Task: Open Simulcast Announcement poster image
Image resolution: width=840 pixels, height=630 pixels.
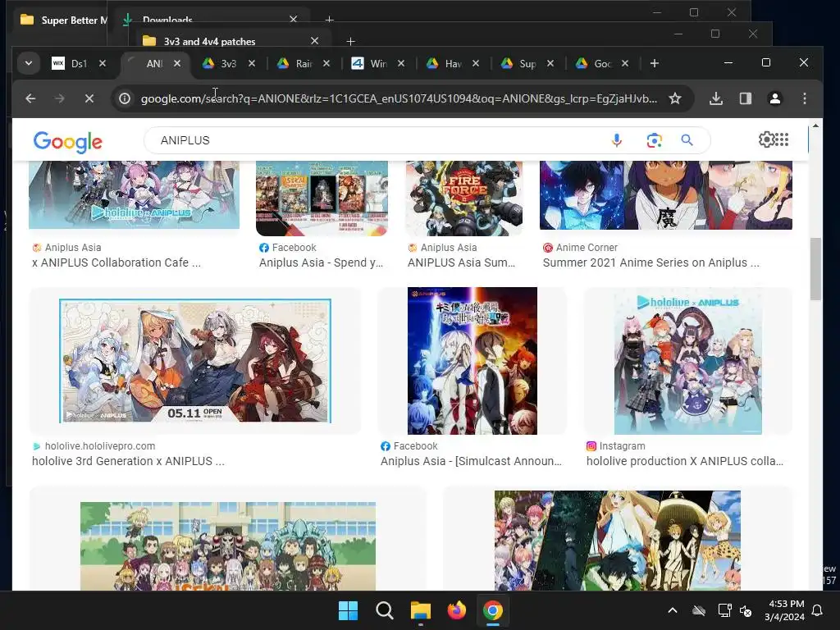Action: point(472,361)
